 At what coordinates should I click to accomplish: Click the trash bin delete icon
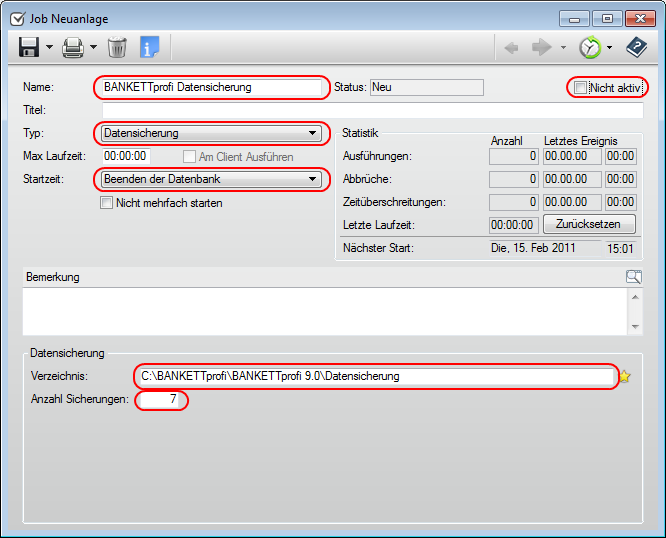coord(117,47)
